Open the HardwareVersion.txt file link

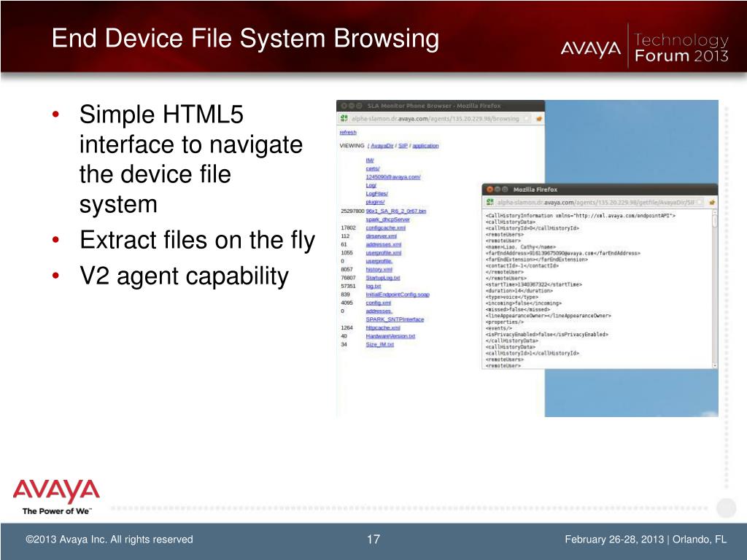pos(391,336)
